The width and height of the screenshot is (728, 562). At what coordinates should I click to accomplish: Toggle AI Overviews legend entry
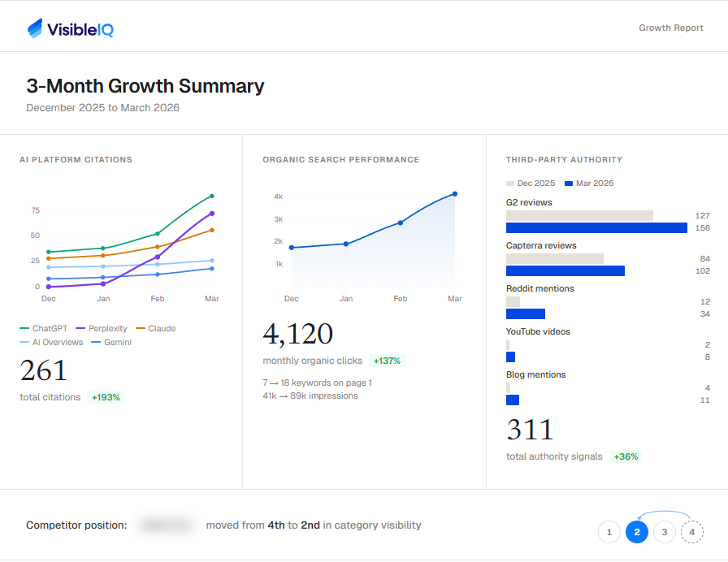[x=51, y=342]
